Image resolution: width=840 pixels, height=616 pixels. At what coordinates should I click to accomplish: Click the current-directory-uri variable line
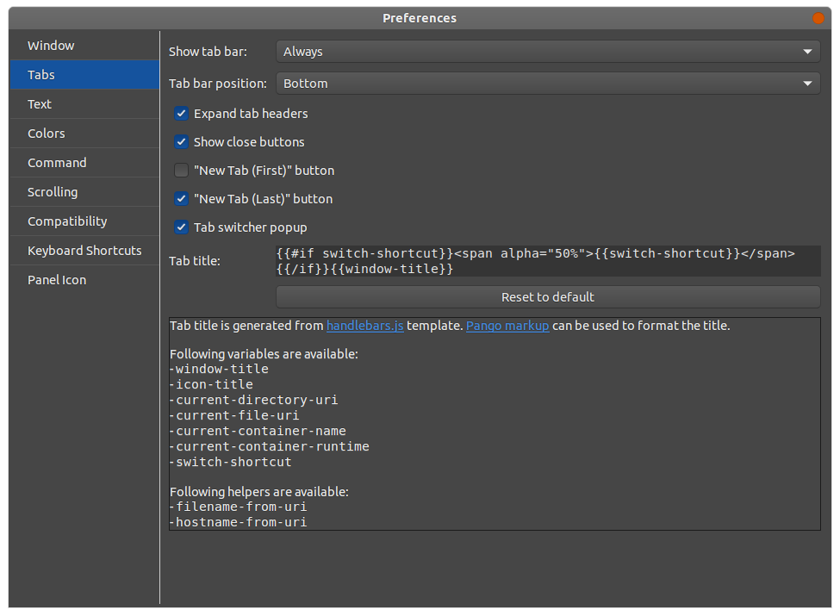click(x=254, y=400)
